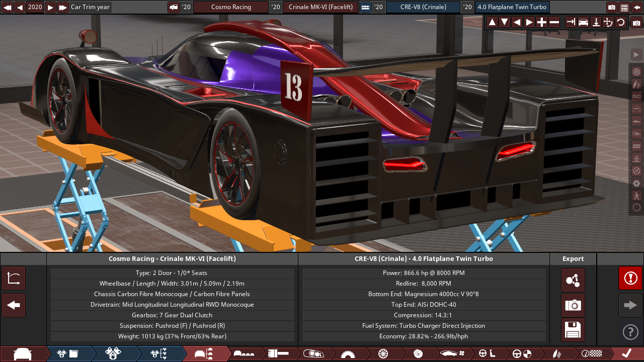This screenshot has height=362, width=644.
Task: Click the top-down view arrow icon
Action: [x=596, y=22]
